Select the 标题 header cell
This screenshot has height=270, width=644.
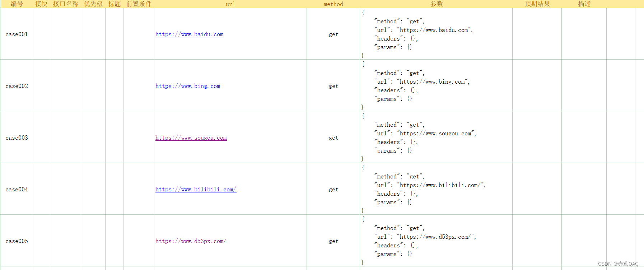[115, 4]
